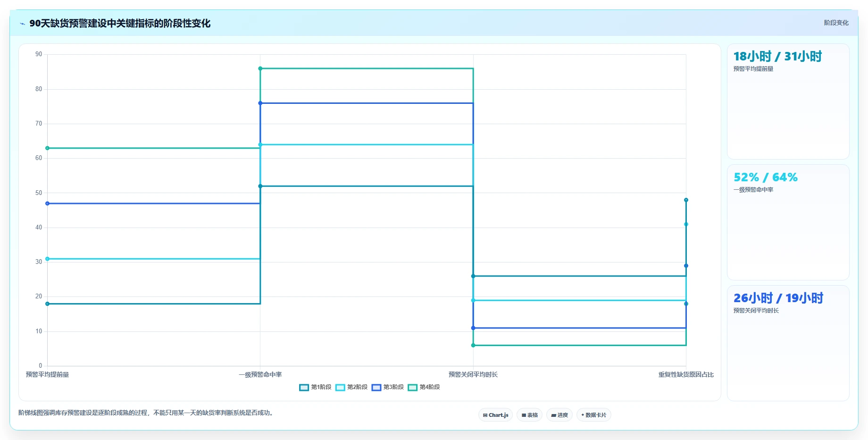Click the y-axis tick label 0

(41, 366)
